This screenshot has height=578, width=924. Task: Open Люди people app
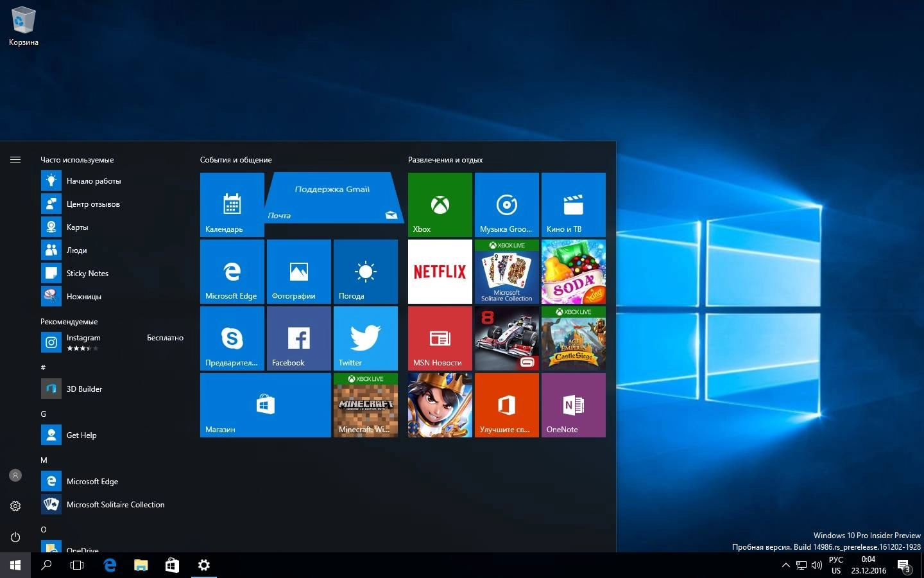click(113, 250)
